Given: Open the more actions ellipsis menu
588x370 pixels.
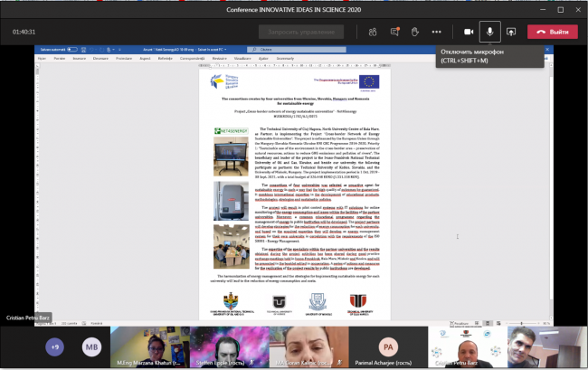Looking at the screenshot, I should click(x=437, y=31).
